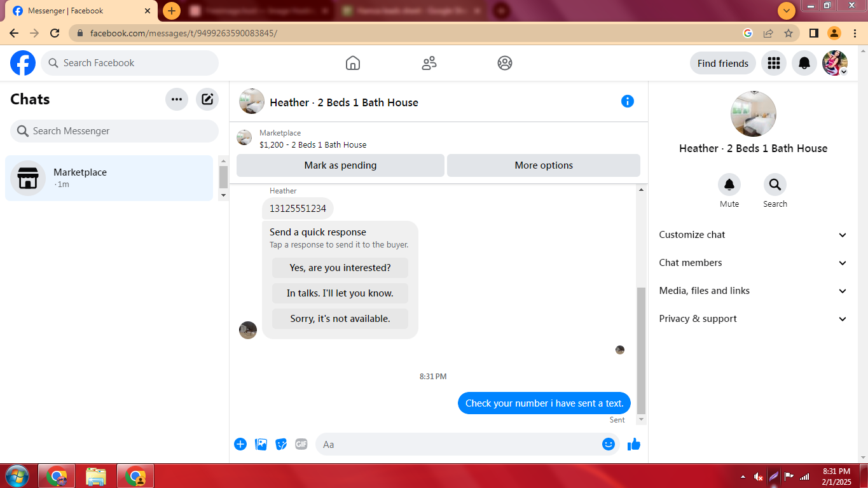Open Chats options three-dot menu

pyautogui.click(x=177, y=99)
